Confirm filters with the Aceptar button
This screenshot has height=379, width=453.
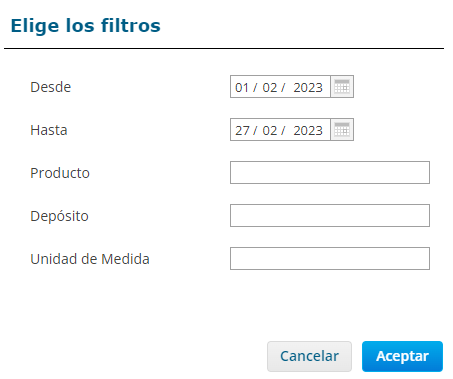[402, 356]
